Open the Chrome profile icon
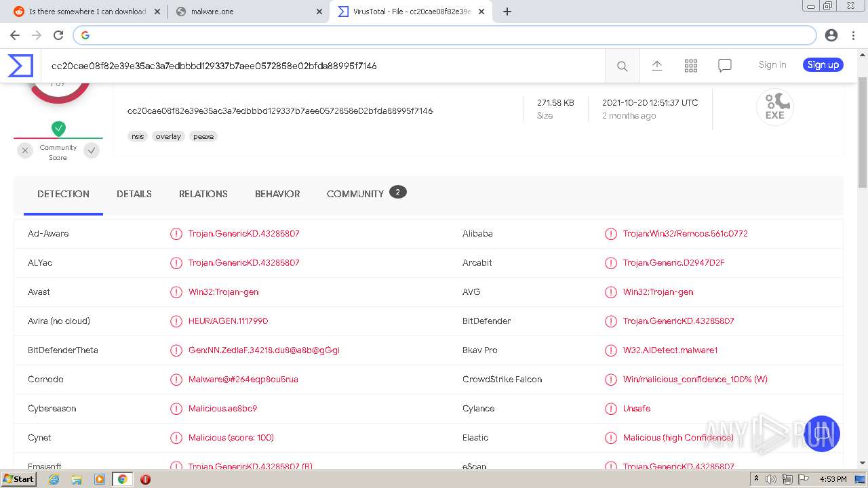Image resolution: width=868 pixels, height=488 pixels. coord(831,35)
